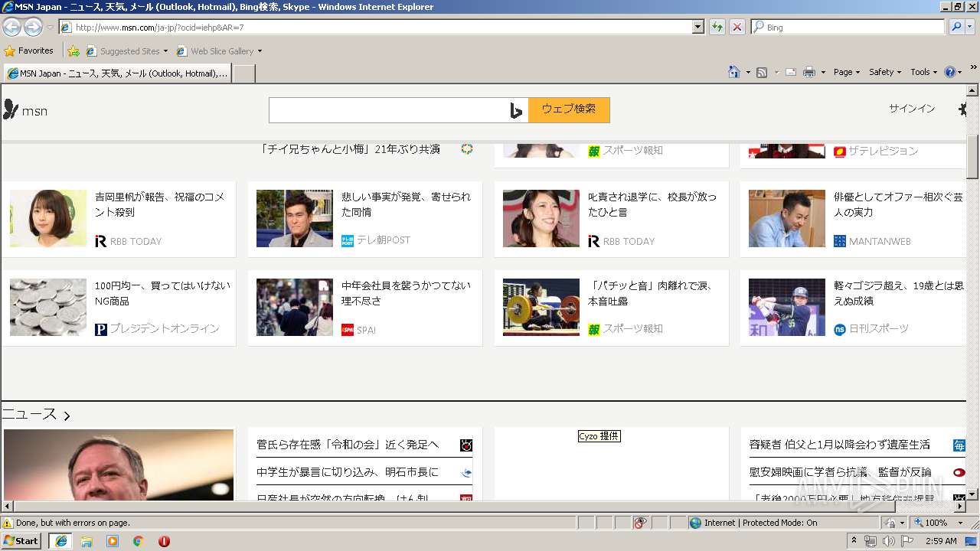Change zoom level at 100% control
This screenshot has height=551, width=980.
[939, 523]
